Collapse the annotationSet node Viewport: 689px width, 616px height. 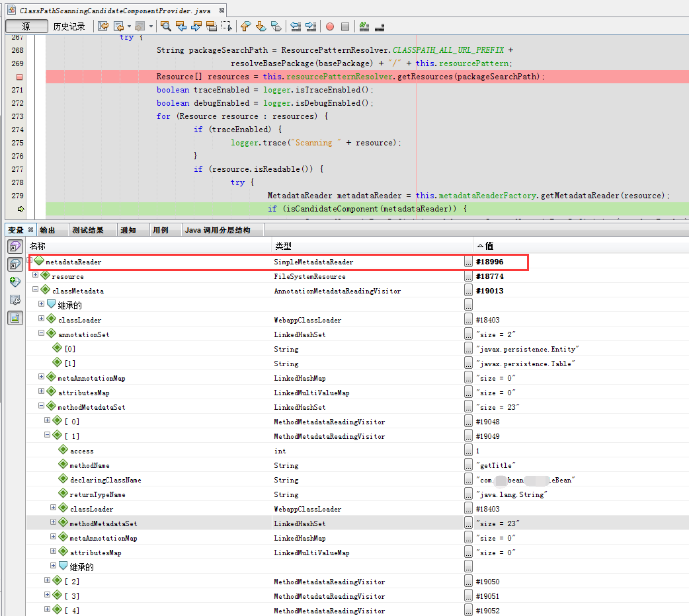tap(41, 333)
